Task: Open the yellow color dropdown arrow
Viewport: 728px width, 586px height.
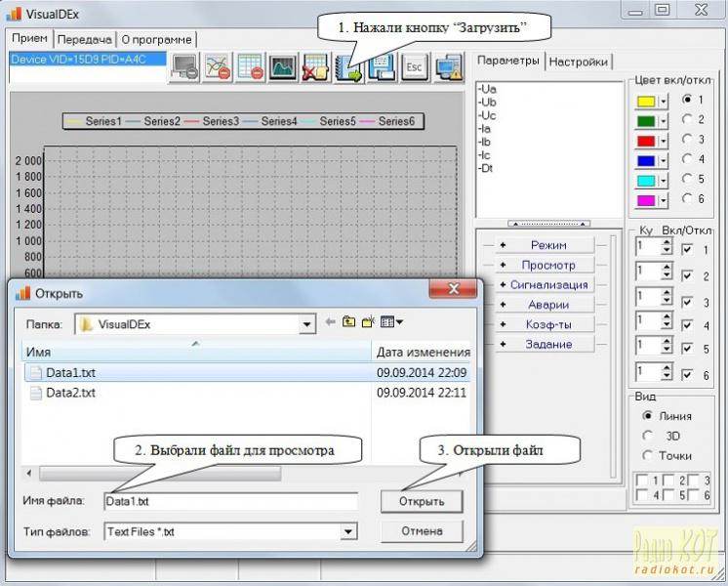Action: pyautogui.click(x=662, y=102)
